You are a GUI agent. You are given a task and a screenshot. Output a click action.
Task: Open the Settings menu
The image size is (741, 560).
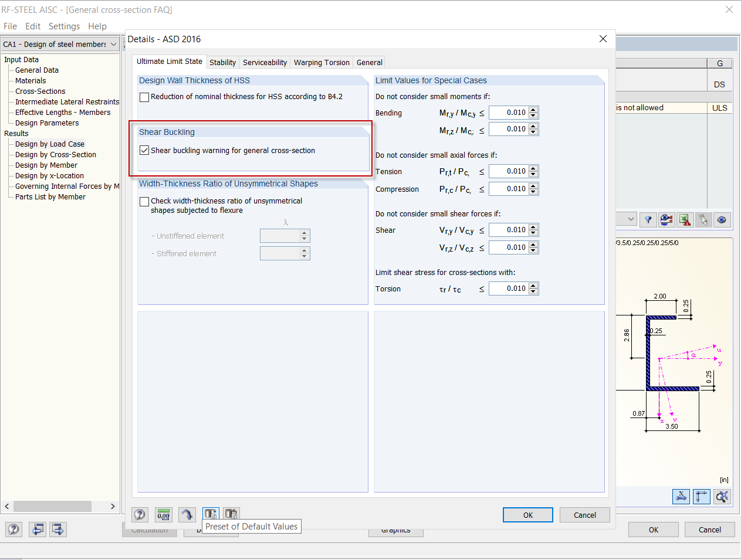(x=64, y=26)
